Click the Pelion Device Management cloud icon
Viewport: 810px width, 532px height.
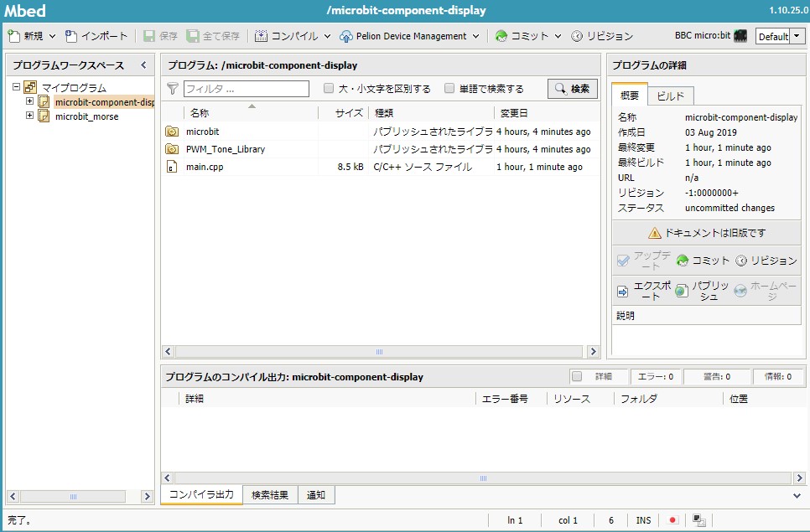coord(345,36)
